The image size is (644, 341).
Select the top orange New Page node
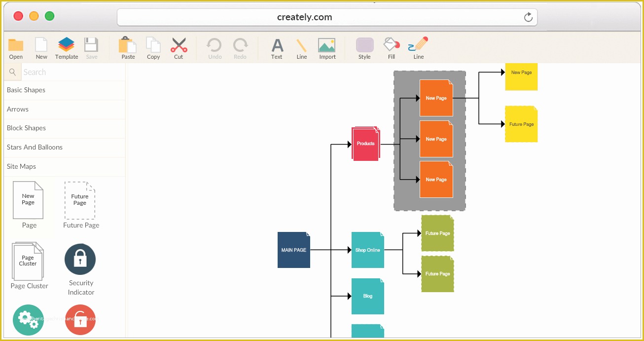[x=436, y=98]
